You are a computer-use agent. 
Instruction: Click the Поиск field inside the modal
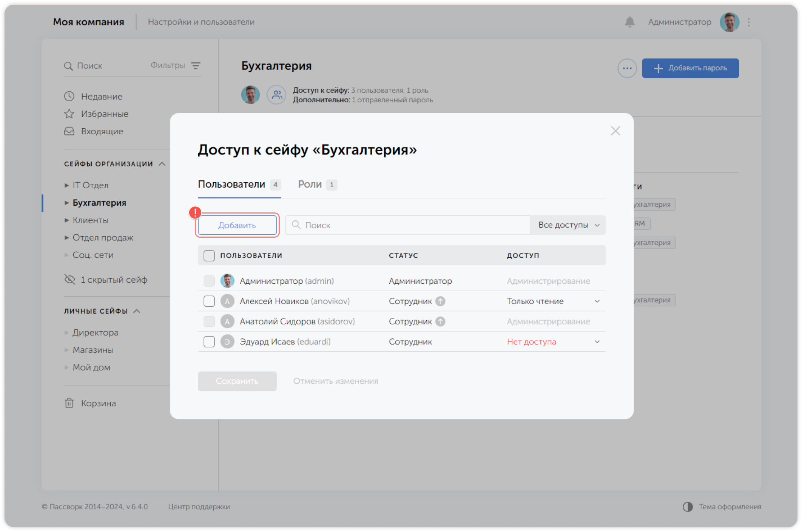(408, 225)
